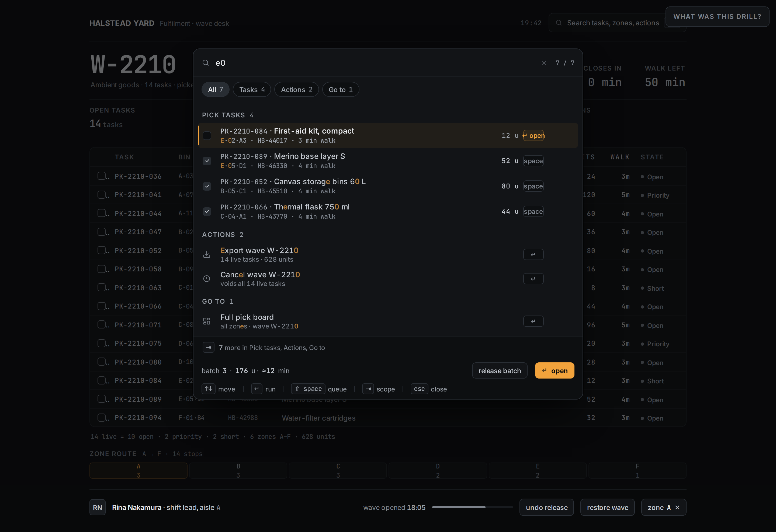Check the PK-2210-084 First-aid kit checkbox
776x532 pixels.
[207, 136]
